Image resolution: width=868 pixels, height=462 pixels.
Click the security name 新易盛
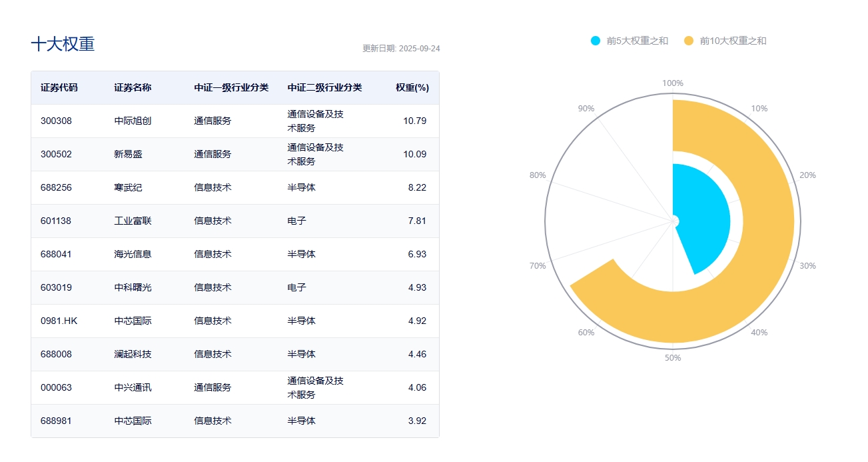(x=128, y=154)
